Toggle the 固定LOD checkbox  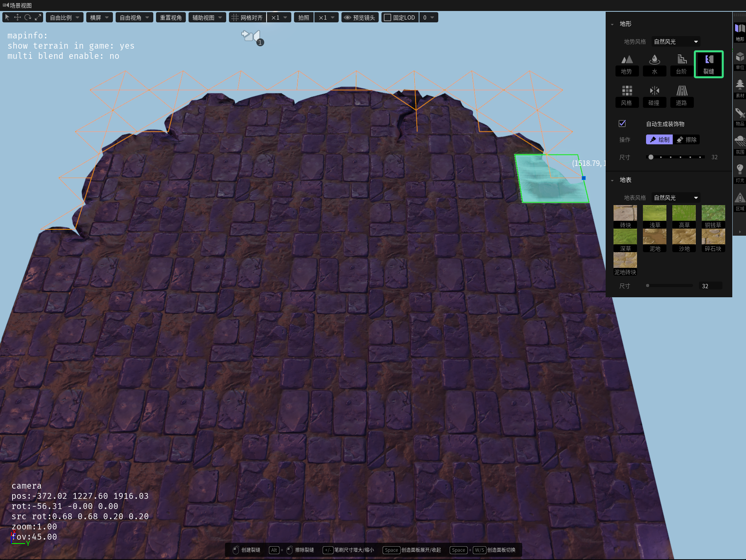(387, 18)
